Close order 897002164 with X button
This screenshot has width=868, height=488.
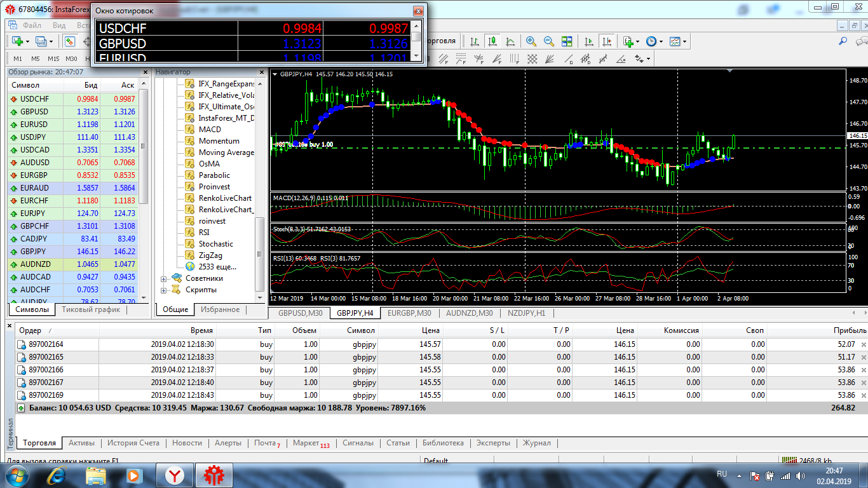tap(863, 344)
